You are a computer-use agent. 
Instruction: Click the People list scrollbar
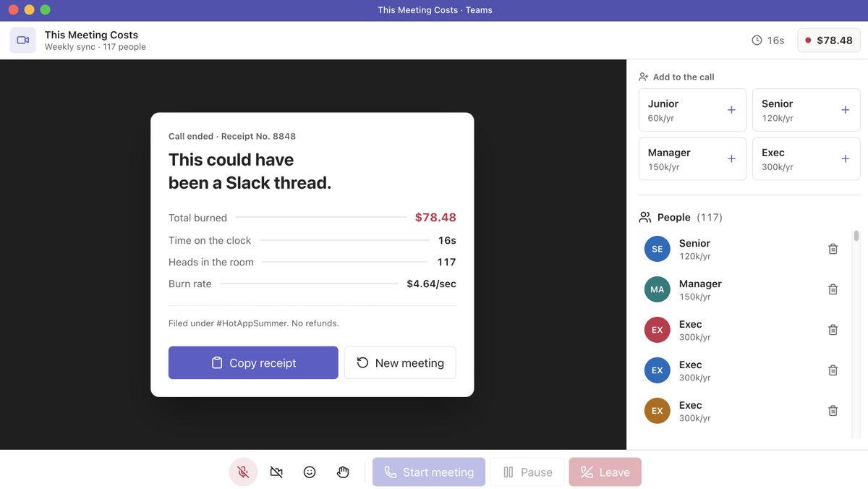(856, 236)
